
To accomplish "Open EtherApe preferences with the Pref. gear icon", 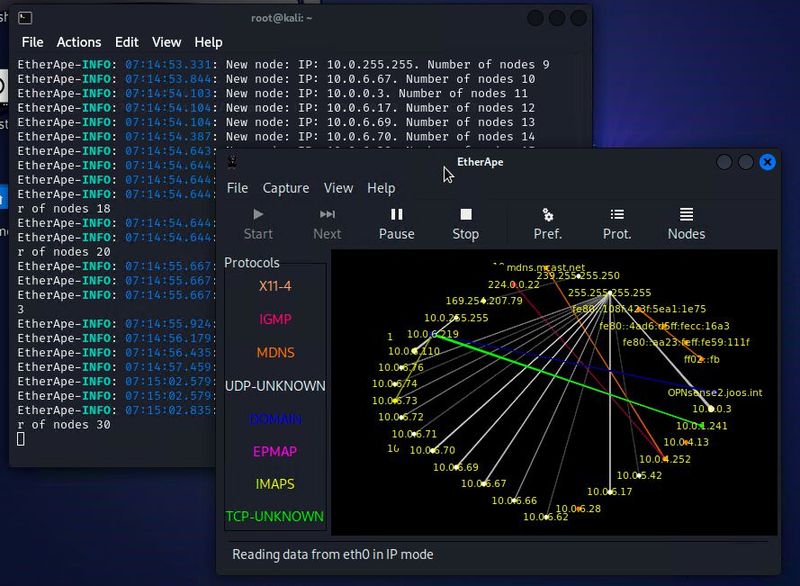I will (548, 222).
